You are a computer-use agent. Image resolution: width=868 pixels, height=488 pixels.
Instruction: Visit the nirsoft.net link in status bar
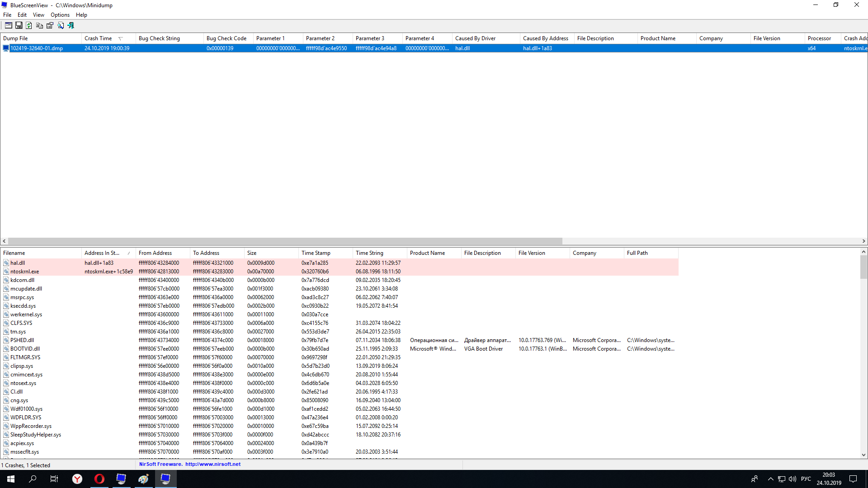coord(212,464)
